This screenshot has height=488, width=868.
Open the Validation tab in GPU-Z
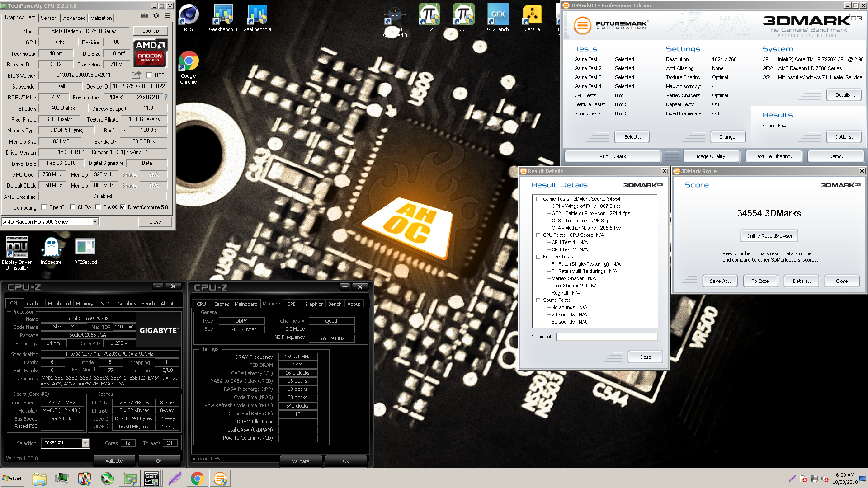(101, 18)
